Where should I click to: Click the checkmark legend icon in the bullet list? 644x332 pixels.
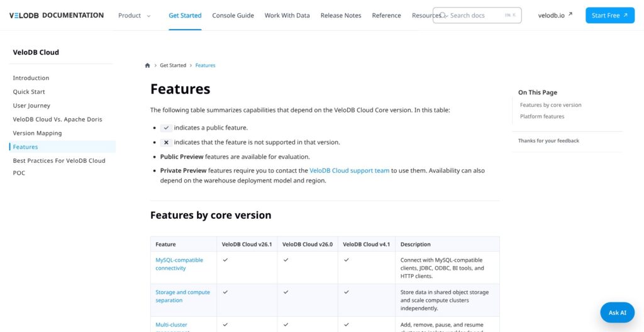166,128
